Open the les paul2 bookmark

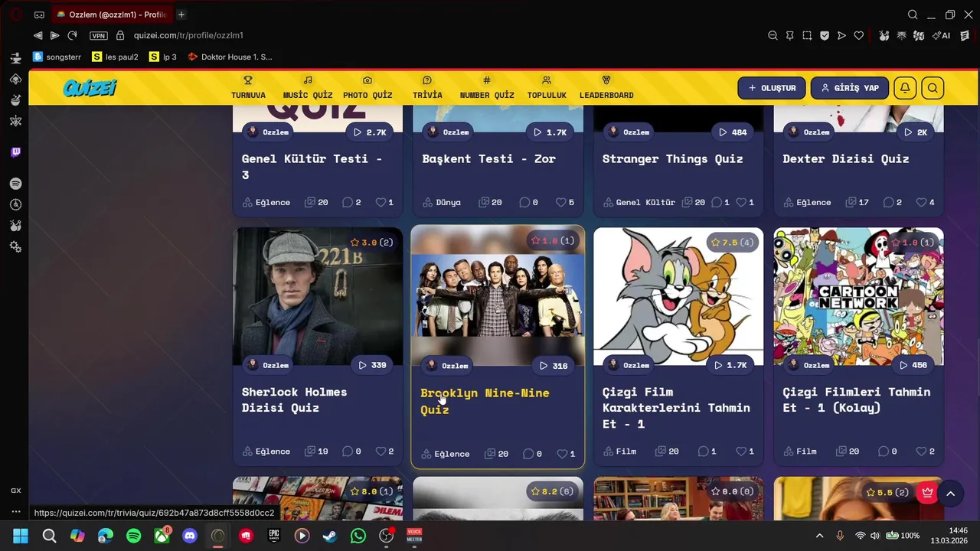pos(115,57)
